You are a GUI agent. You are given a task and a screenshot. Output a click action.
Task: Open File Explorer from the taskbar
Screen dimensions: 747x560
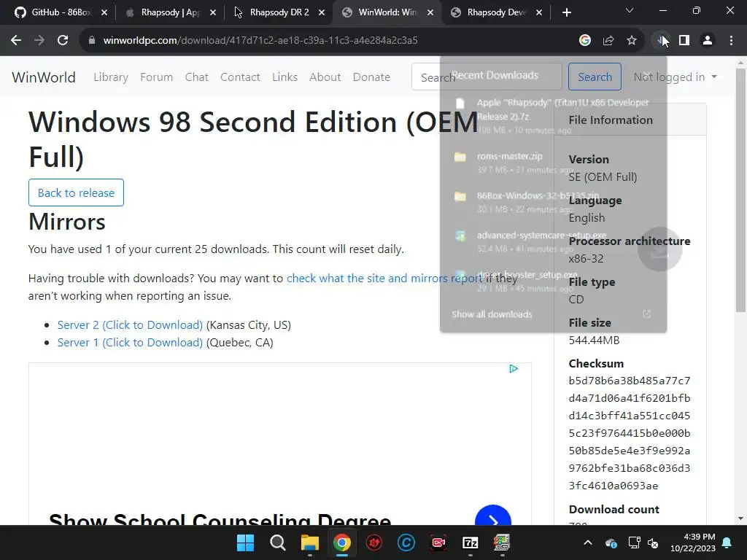coord(309,542)
